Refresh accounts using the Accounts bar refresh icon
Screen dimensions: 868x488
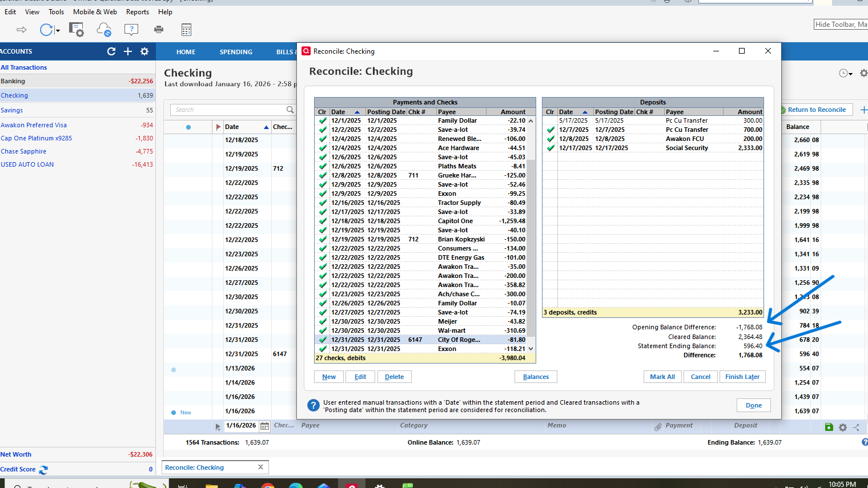[111, 51]
